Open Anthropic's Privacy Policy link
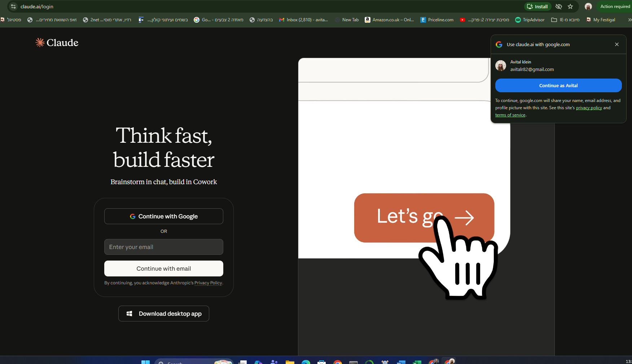The height and width of the screenshot is (364, 632). pos(208,283)
